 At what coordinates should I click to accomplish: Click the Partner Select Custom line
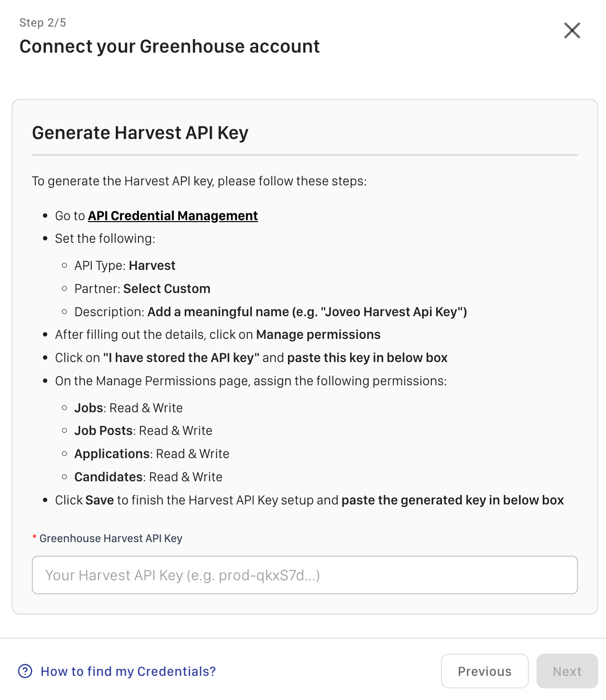[x=142, y=289]
